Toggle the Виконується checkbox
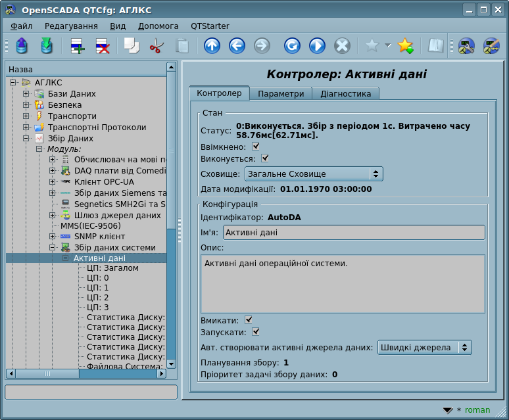This screenshot has width=509, height=420. (265, 158)
